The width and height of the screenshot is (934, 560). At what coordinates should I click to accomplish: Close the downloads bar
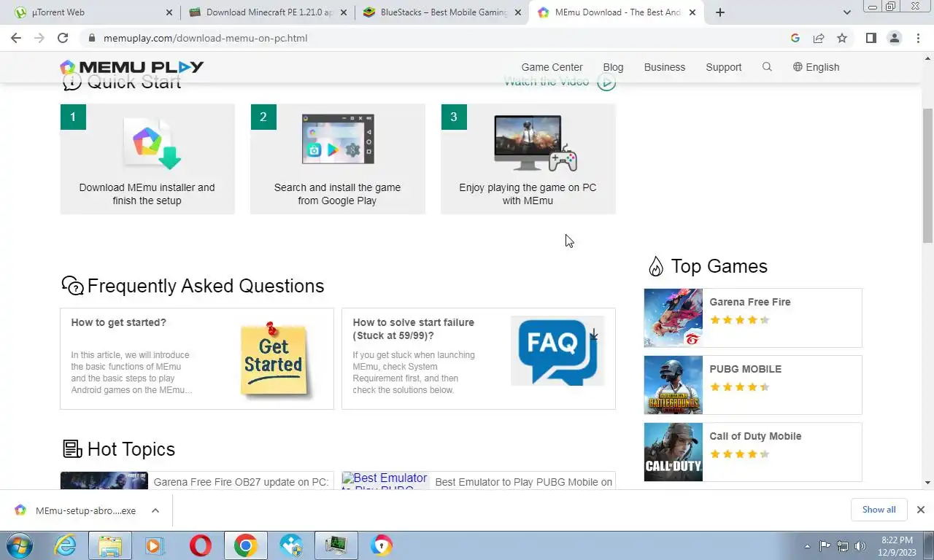click(x=921, y=510)
